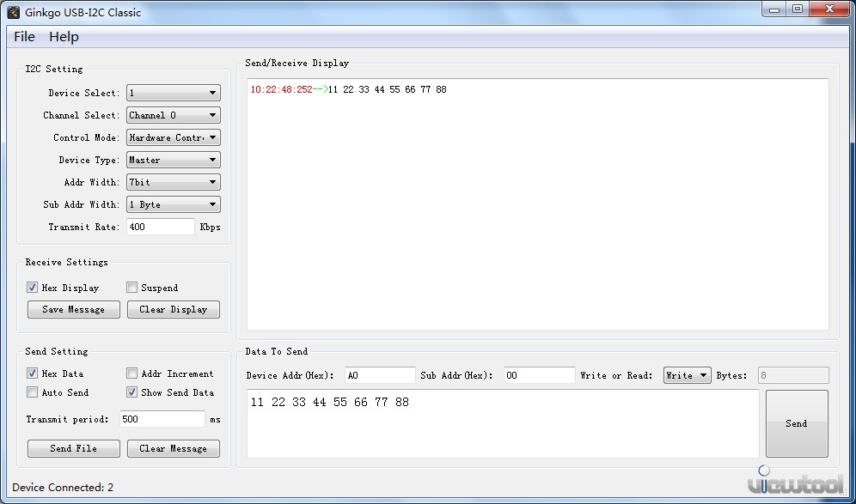Click the Clear Message button

pos(174,448)
